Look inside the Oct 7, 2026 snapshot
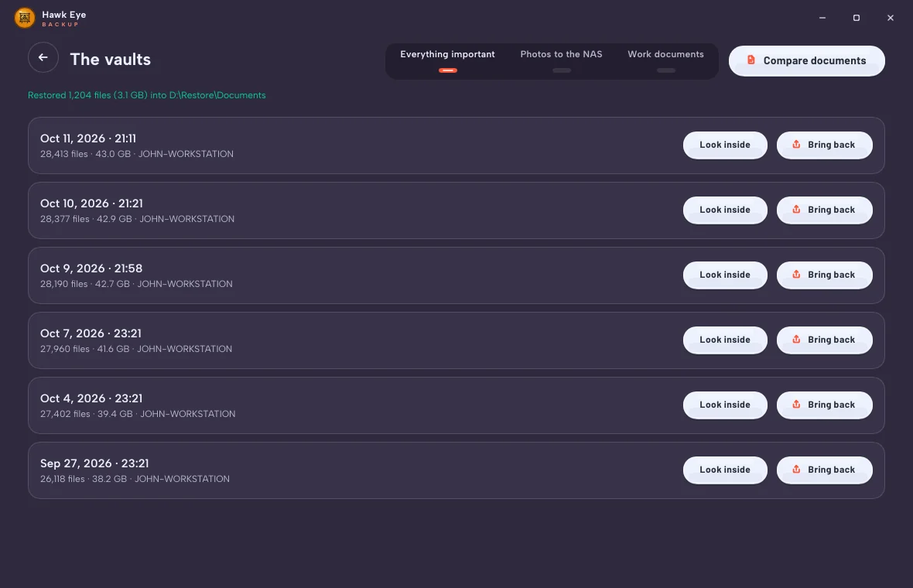Viewport: 913px width, 588px height. click(725, 340)
